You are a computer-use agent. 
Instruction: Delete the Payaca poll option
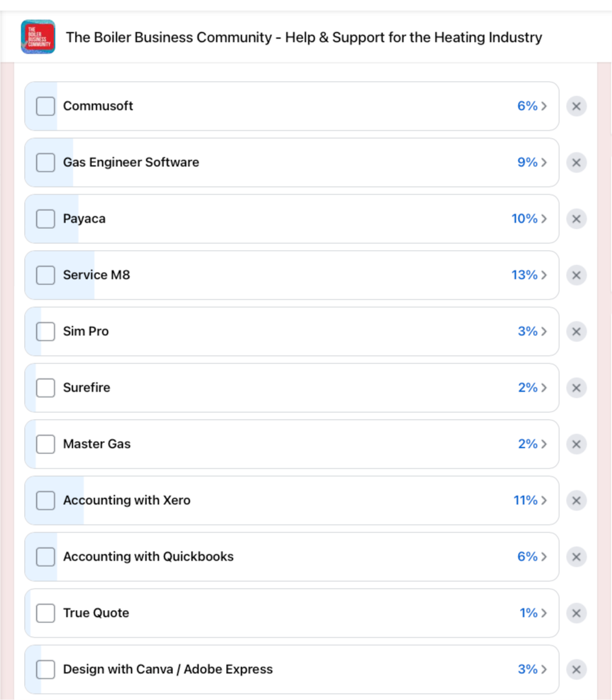(576, 219)
